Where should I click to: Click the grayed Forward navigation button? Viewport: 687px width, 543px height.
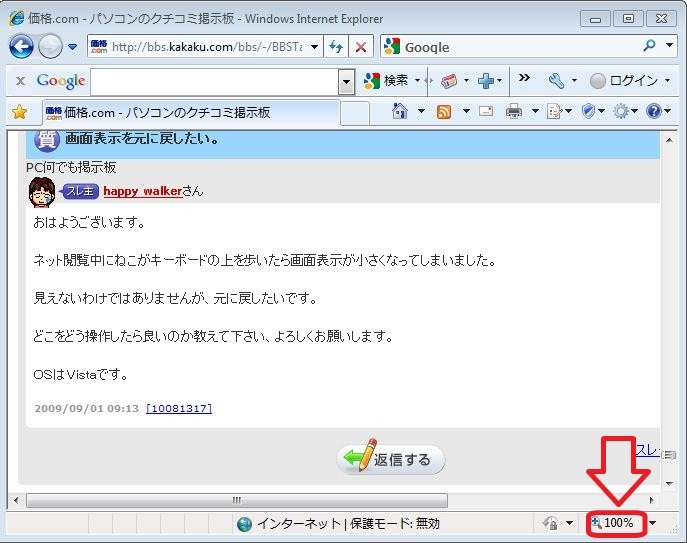(50, 46)
